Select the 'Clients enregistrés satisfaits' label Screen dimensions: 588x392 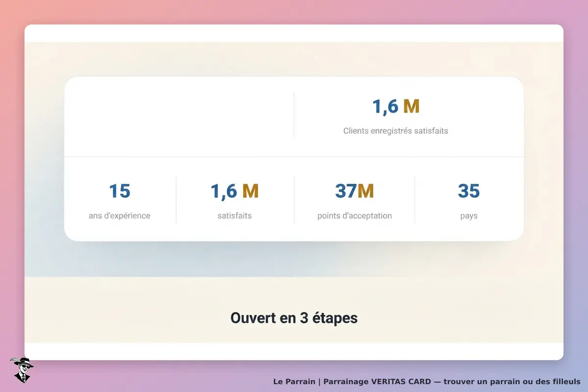pos(396,131)
